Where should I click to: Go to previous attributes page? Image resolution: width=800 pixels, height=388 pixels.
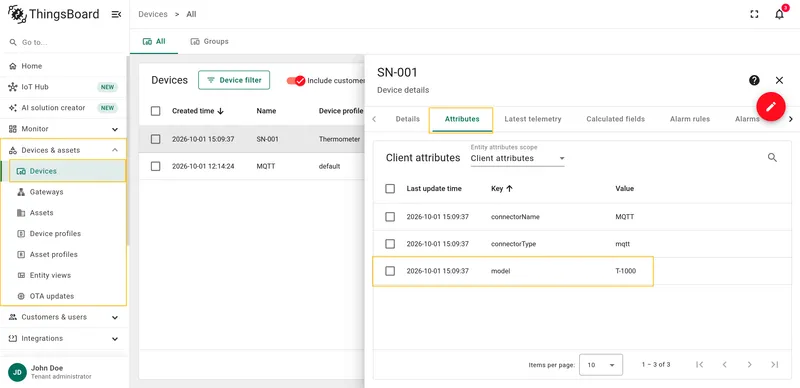tap(724, 365)
